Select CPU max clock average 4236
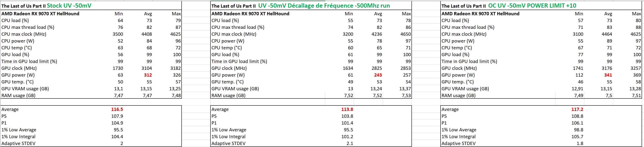Viewport: 644px width, 147px height. (377, 34)
